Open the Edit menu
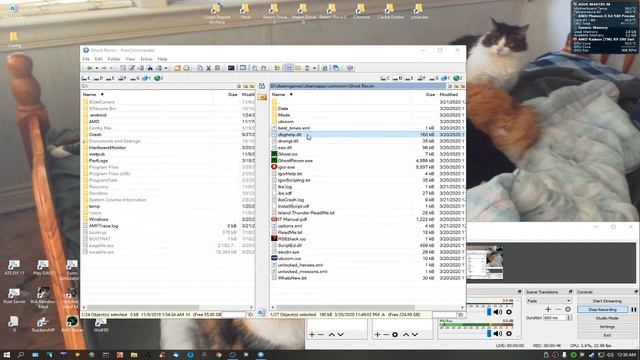The image size is (640, 360). tap(98, 59)
